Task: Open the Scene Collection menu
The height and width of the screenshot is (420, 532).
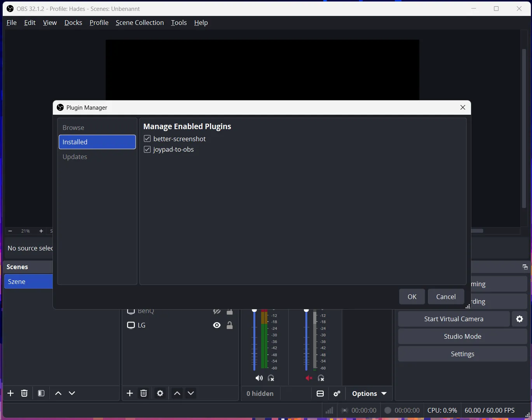Action: tap(140, 23)
